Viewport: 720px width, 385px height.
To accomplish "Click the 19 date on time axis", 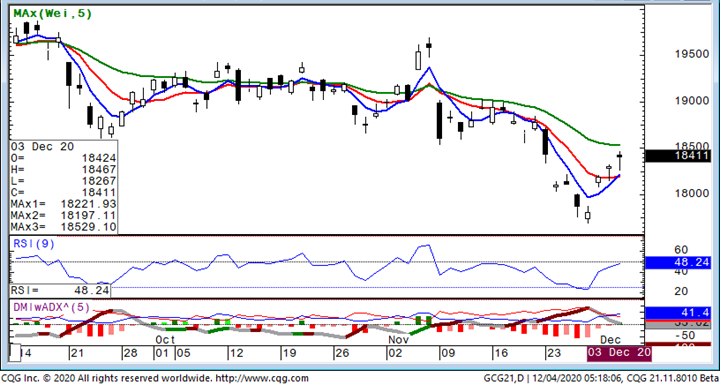I will tap(289, 353).
